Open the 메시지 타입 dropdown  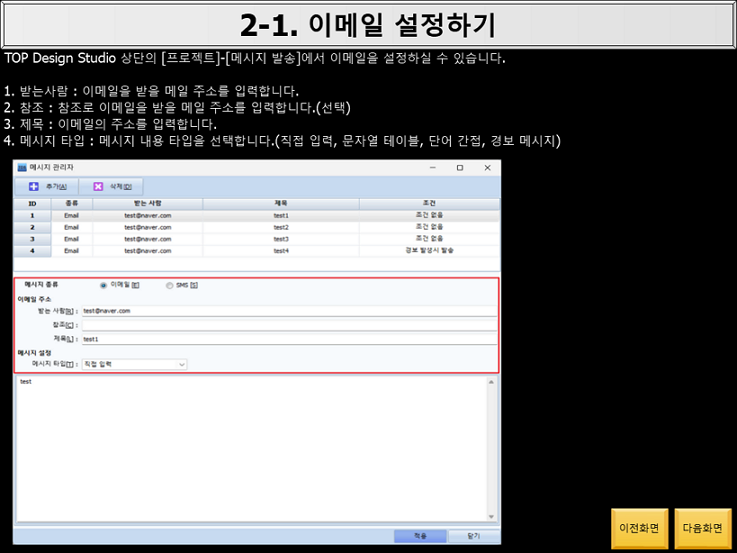point(134,364)
